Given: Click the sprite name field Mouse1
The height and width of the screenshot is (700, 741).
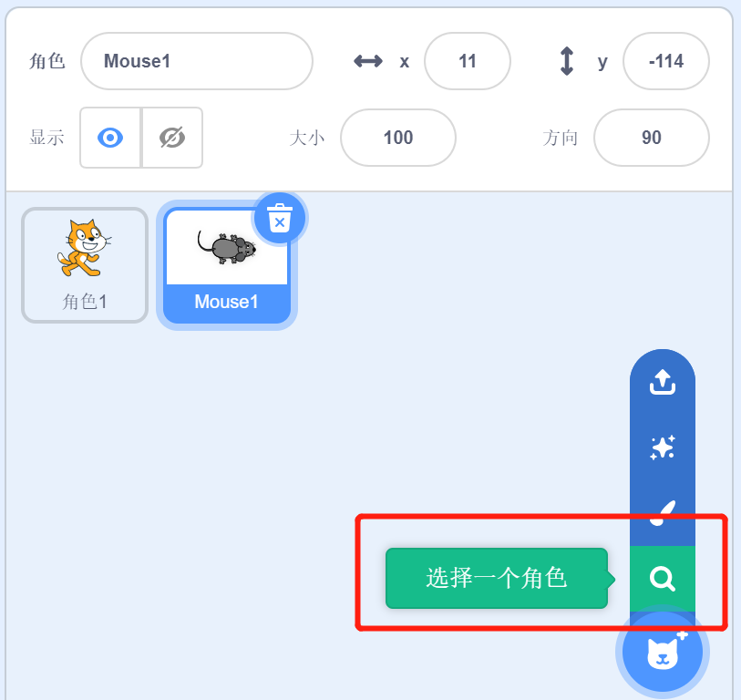Looking at the screenshot, I should point(197,61).
